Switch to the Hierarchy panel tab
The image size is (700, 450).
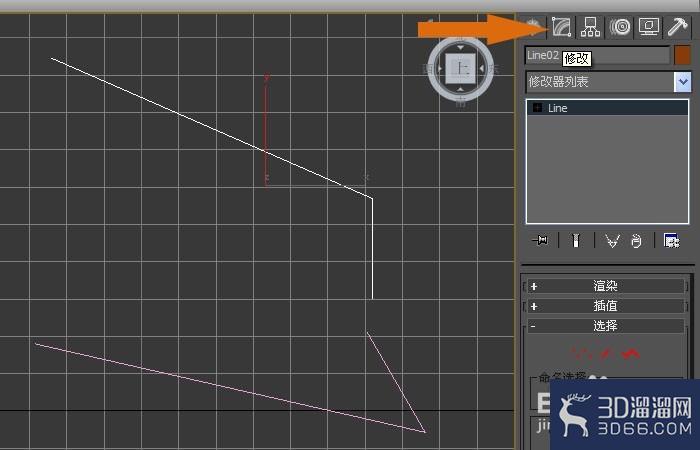590,27
